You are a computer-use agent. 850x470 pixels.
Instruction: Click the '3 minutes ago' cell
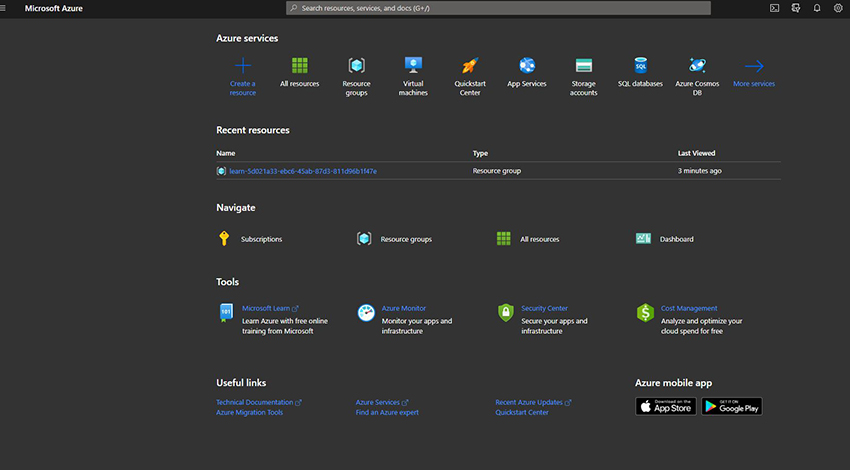tap(699, 171)
